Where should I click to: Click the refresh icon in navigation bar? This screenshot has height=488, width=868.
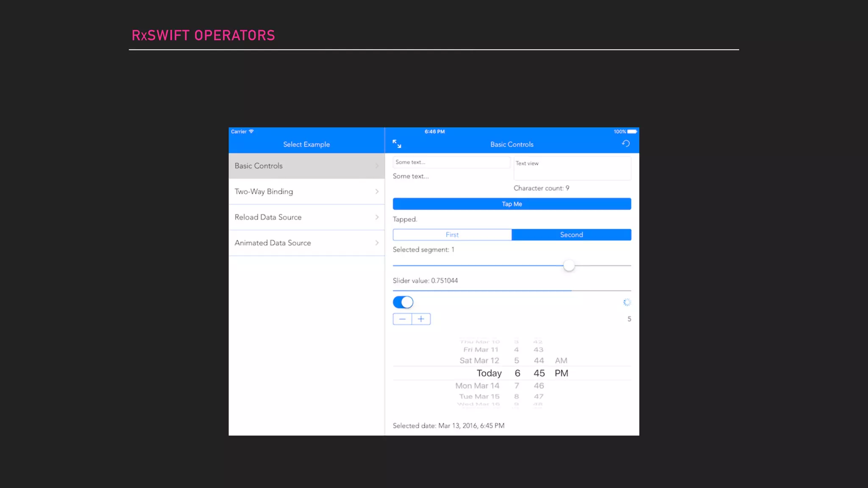pyautogui.click(x=626, y=144)
